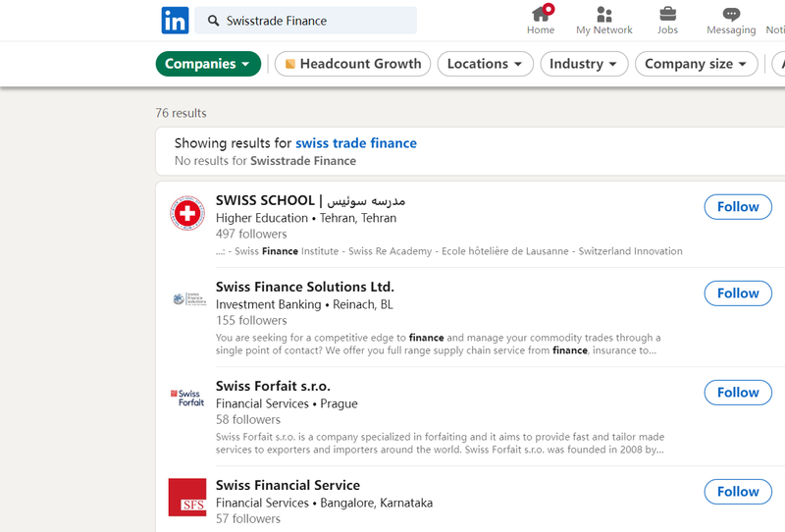
Task: Click '58 followers' text
Action: click(248, 419)
